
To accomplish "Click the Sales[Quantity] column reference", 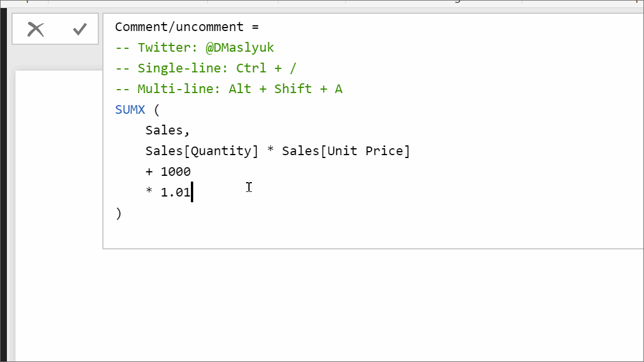I will tap(201, 151).
